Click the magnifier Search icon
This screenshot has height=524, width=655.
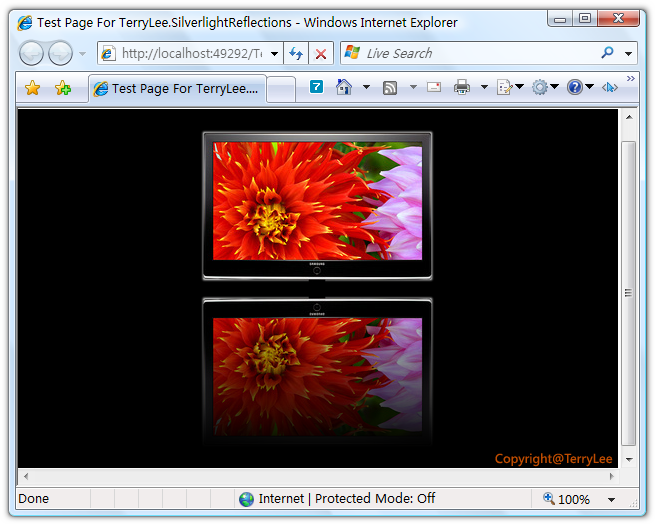(607, 53)
